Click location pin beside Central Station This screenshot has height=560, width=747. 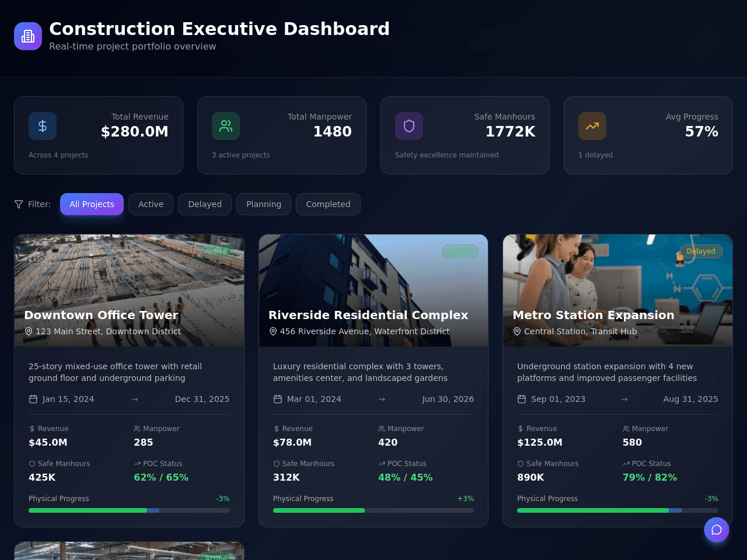coord(516,331)
